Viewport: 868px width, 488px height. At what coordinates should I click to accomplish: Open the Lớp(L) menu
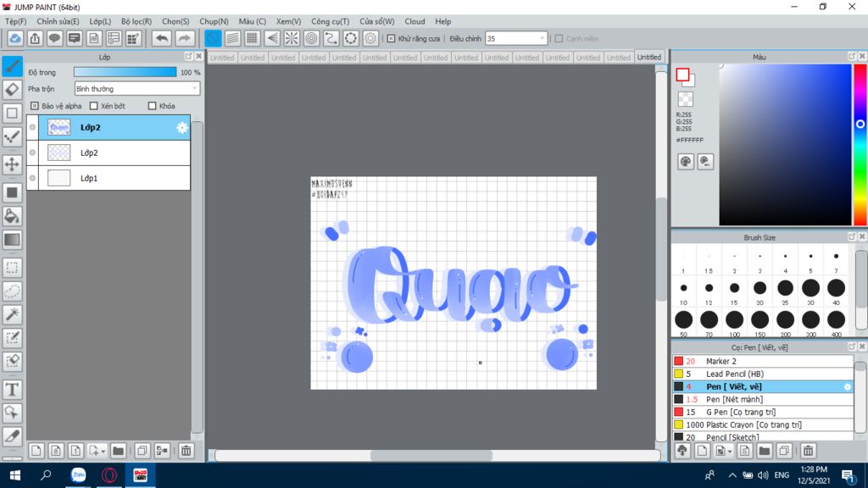[x=100, y=21]
